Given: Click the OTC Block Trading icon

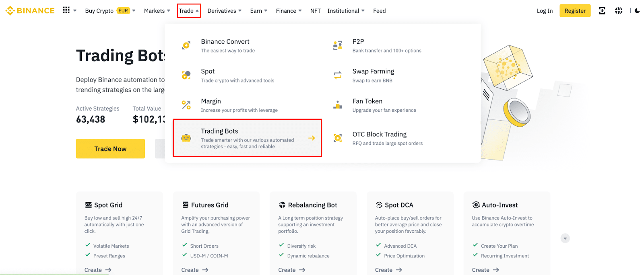Looking at the screenshot, I should coord(338,138).
